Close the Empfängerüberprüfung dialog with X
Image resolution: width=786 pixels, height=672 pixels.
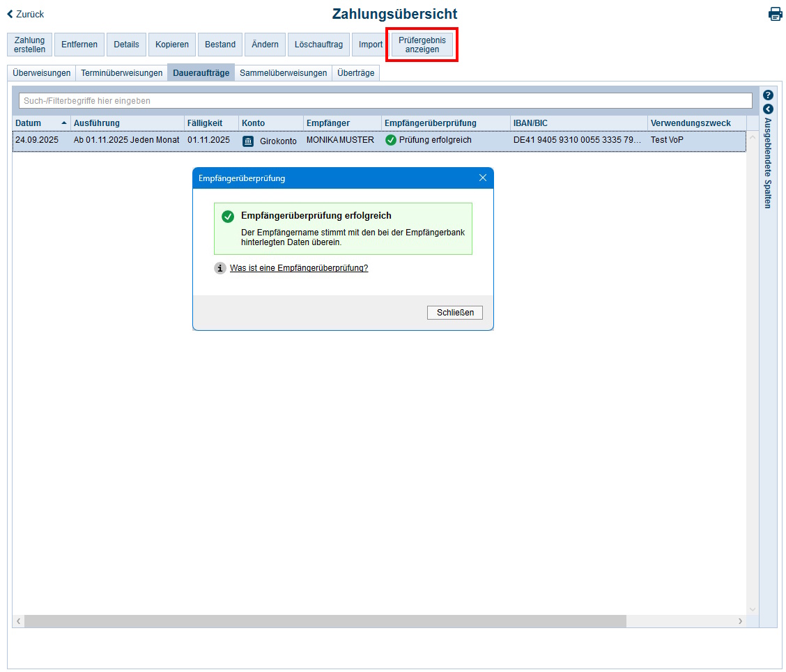(x=483, y=178)
